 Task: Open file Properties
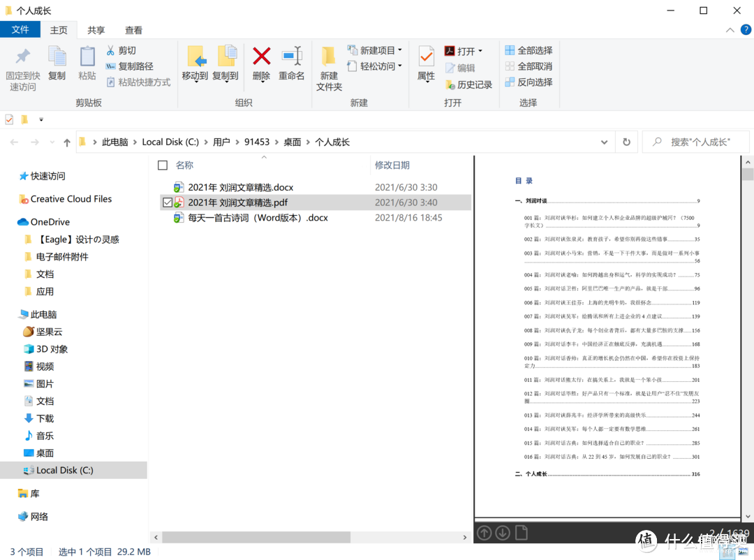coord(426,64)
